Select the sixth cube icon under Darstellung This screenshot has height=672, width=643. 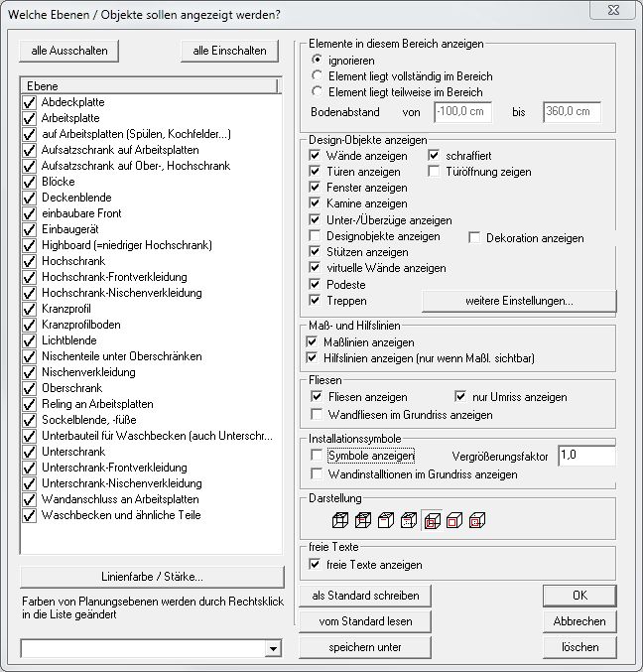point(454,518)
